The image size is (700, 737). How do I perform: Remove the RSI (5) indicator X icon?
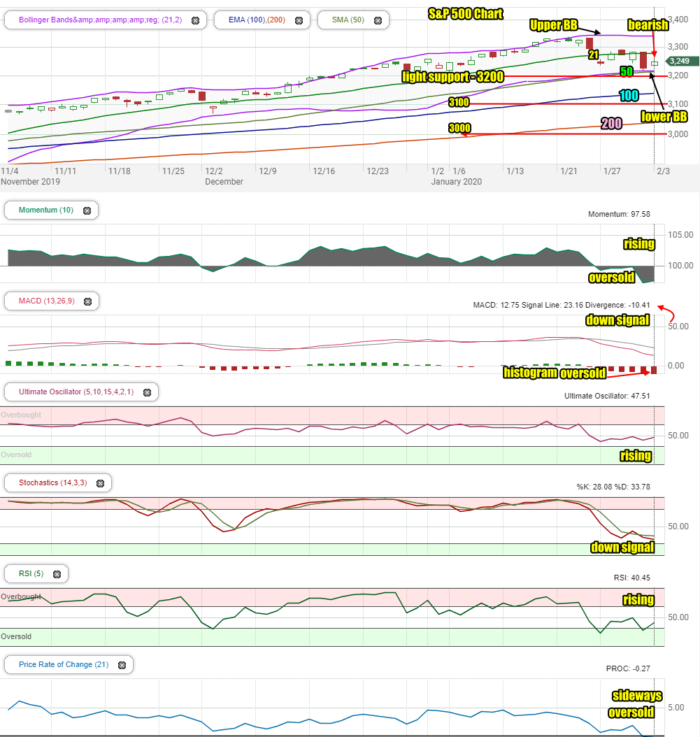[57, 574]
